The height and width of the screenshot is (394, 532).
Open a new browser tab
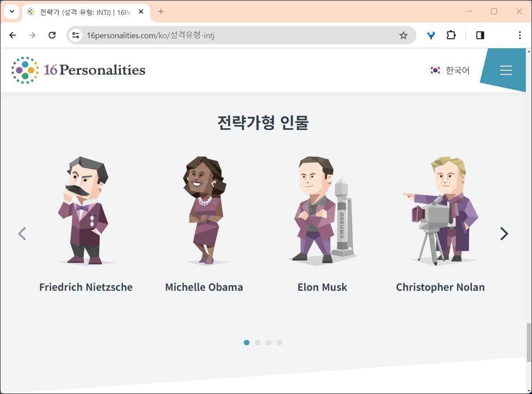tap(161, 11)
